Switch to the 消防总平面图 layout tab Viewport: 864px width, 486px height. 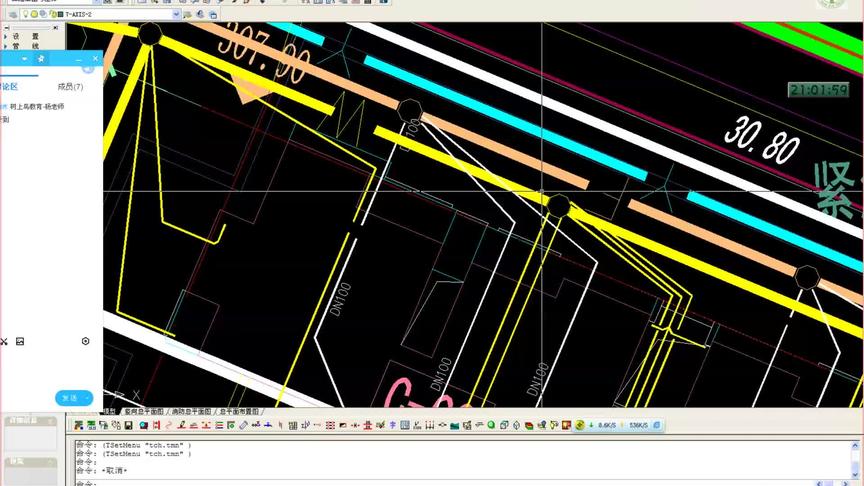click(191, 412)
